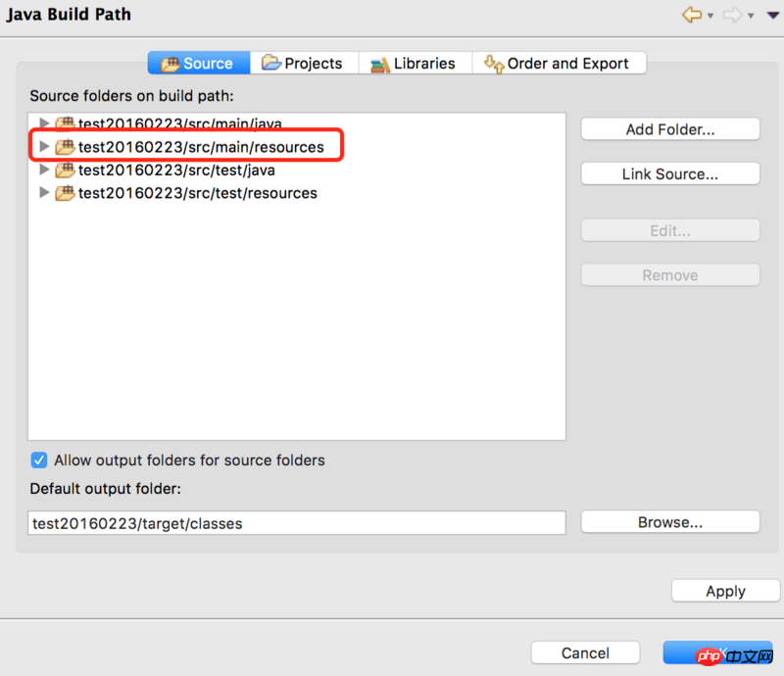Switch to the Libraries tab
784x676 pixels.
point(415,63)
